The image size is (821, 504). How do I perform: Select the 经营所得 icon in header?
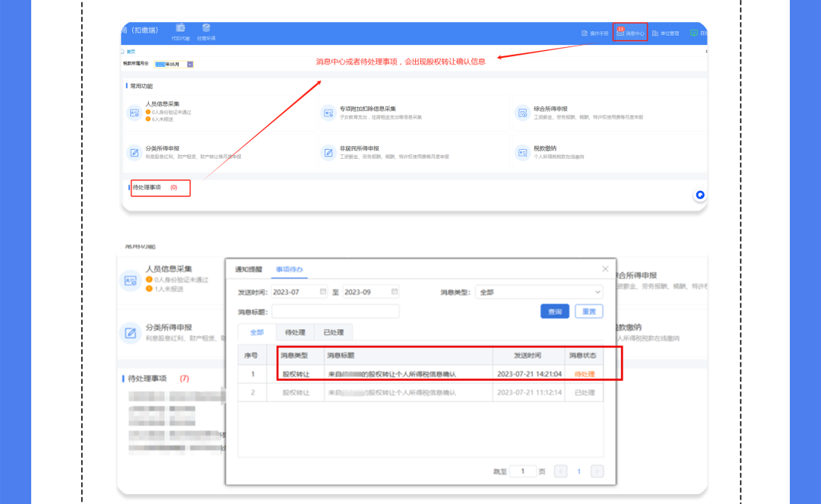coord(206,27)
